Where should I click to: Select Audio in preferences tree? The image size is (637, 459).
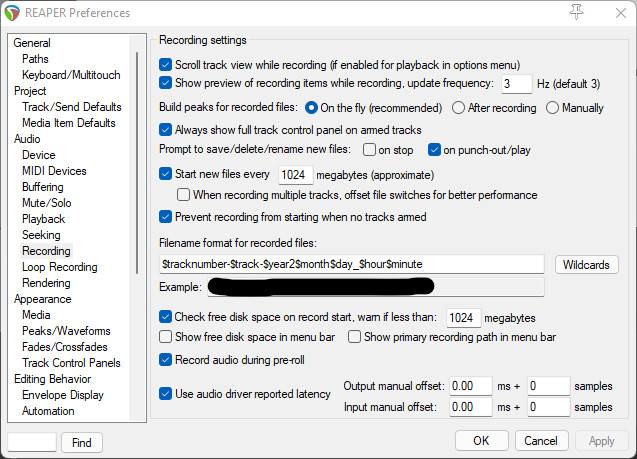(x=27, y=139)
